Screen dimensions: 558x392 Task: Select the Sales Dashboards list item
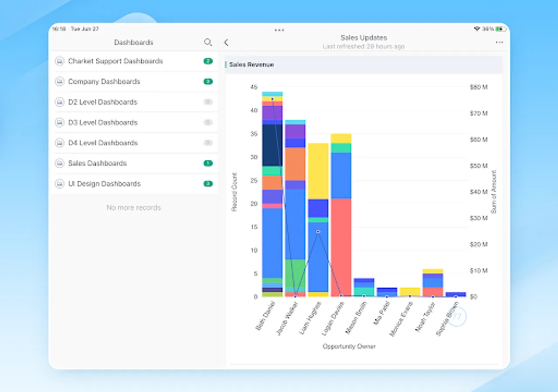(134, 163)
